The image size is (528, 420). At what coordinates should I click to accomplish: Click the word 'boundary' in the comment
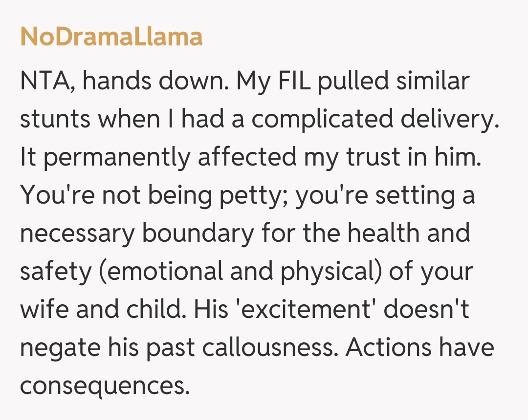[x=198, y=234]
